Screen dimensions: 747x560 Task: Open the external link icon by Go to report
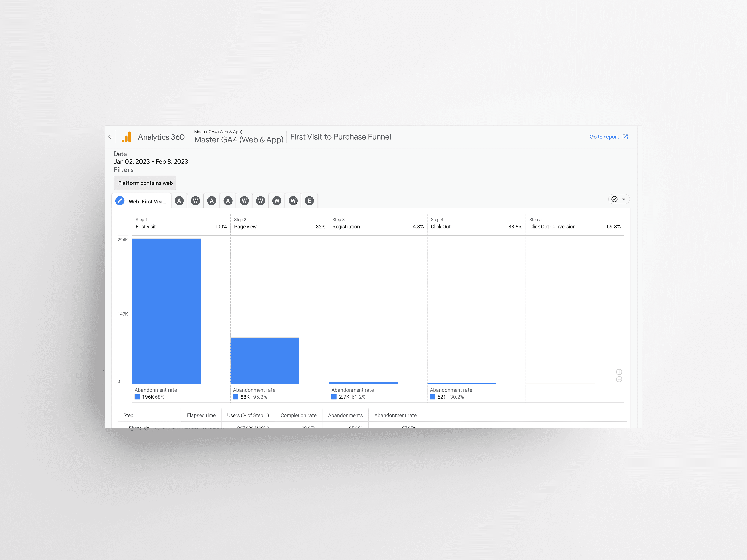click(625, 137)
